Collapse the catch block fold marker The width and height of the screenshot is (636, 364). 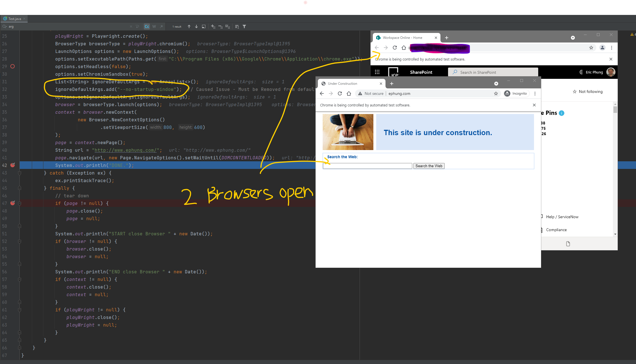(19, 173)
